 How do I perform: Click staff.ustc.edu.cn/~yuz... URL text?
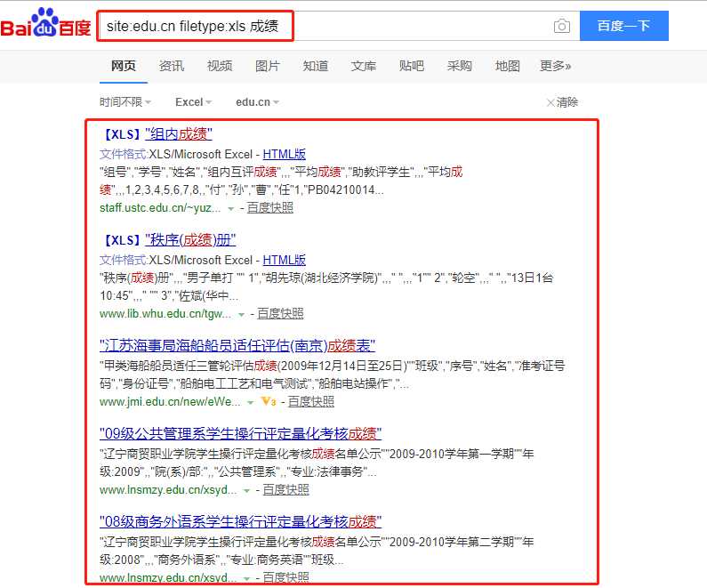160,208
